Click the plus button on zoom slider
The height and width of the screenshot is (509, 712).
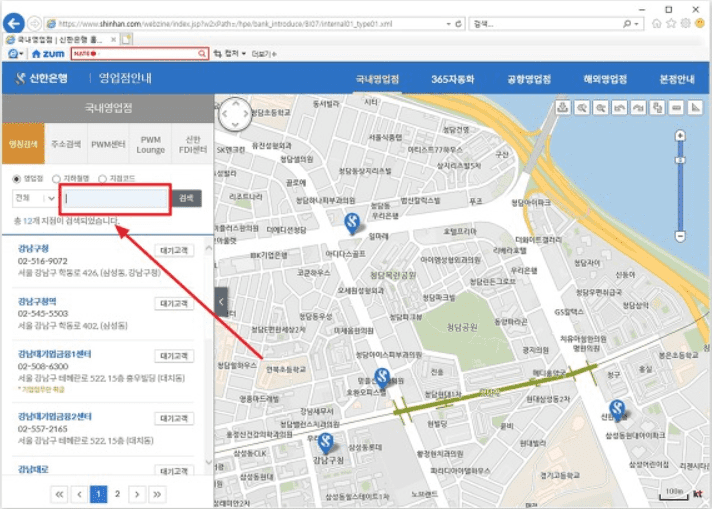tap(680, 135)
